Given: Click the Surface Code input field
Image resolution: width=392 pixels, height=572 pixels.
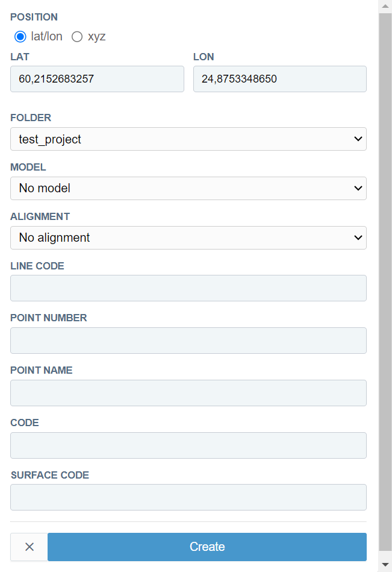Looking at the screenshot, I should pos(188,497).
